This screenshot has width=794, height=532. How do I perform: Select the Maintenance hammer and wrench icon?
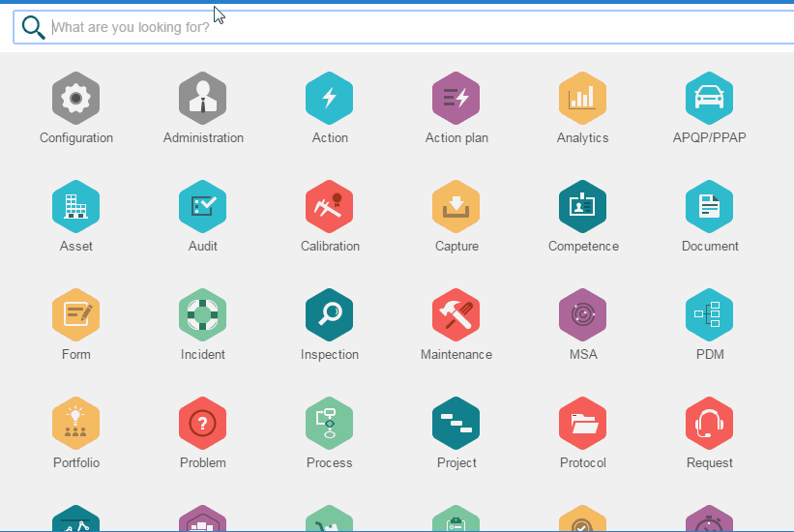coord(456,314)
